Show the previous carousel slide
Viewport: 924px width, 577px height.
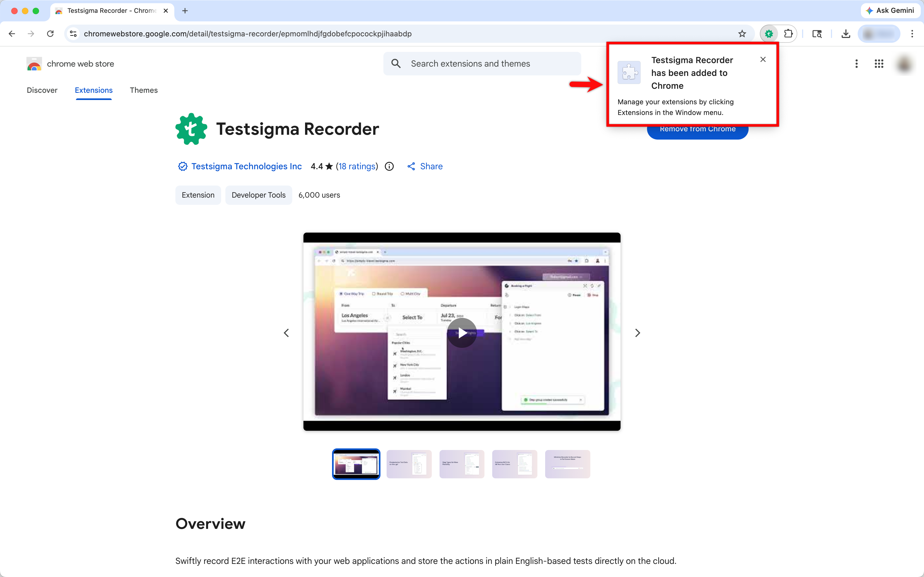pyautogui.click(x=286, y=333)
